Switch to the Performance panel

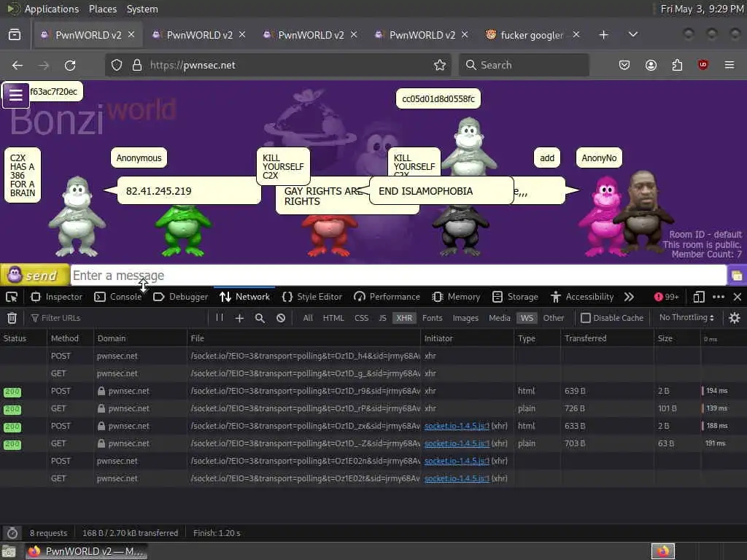point(387,297)
